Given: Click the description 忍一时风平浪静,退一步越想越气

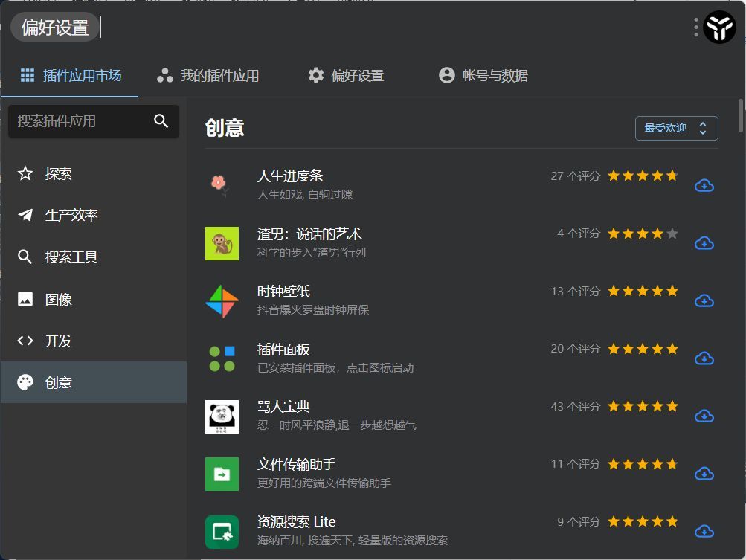Looking at the screenshot, I should [337, 425].
